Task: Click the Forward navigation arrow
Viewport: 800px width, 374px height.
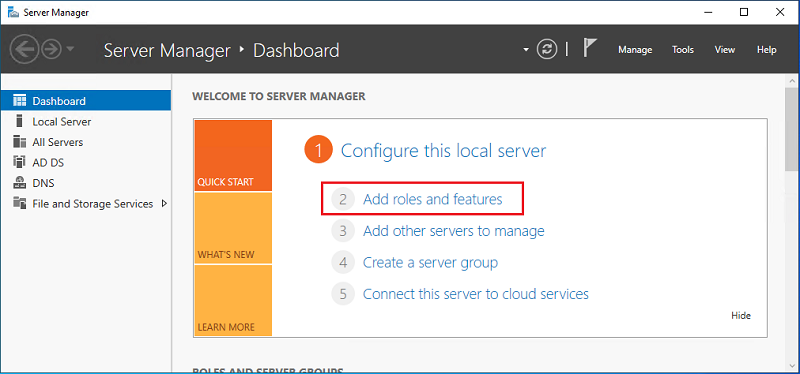Action: coord(52,49)
